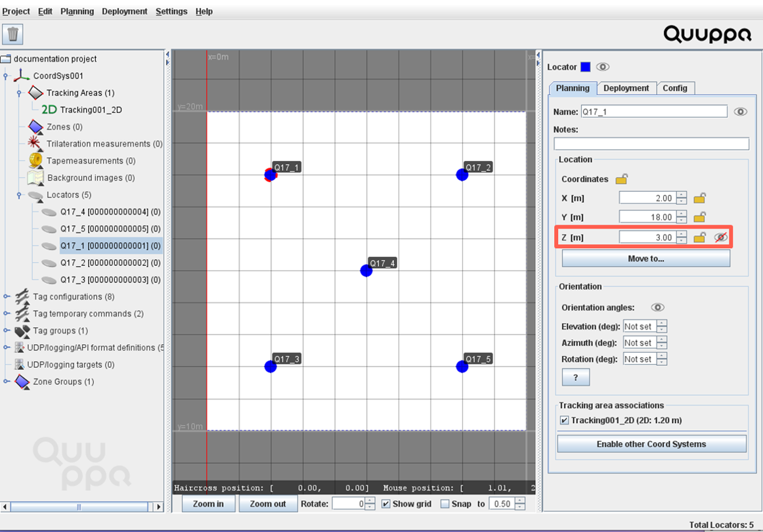Open the Planning menu

coord(77,11)
